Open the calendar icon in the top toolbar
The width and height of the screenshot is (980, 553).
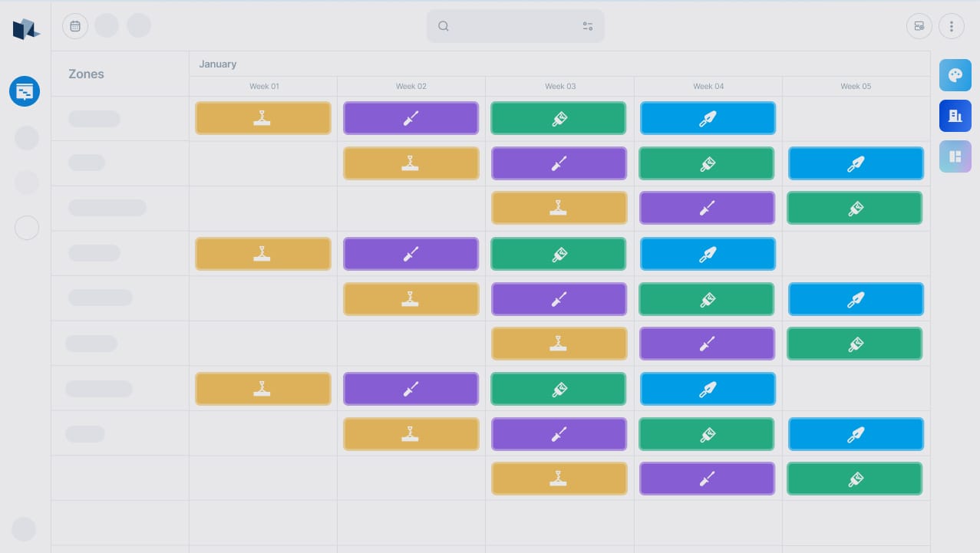coord(75,26)
